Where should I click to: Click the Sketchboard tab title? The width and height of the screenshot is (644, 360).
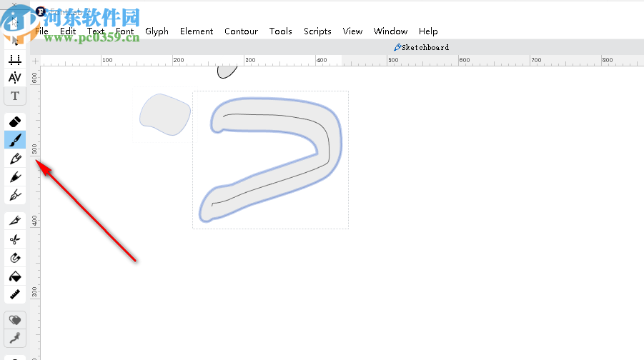coord(422,47)
